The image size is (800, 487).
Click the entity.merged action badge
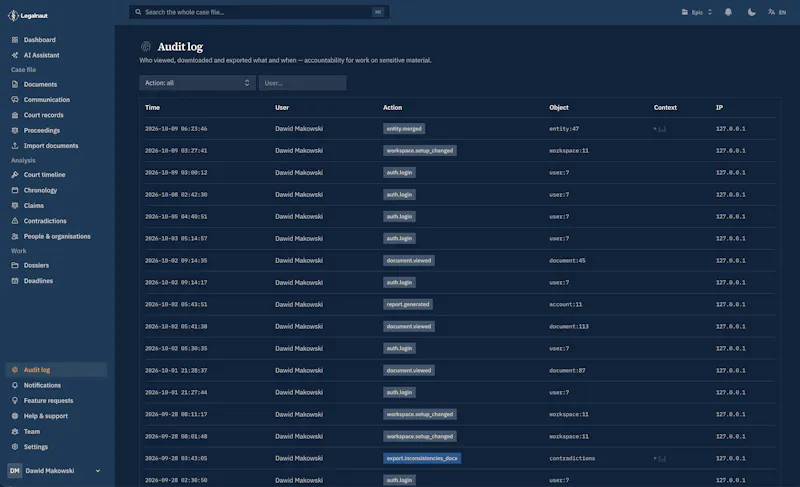click(x=404, y=129)
